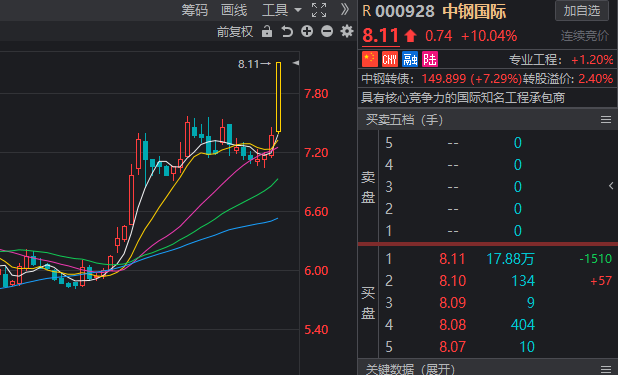Zoom out with the minus icon
Viewport: 618px width, 375px height.
[x=327, y=31]
